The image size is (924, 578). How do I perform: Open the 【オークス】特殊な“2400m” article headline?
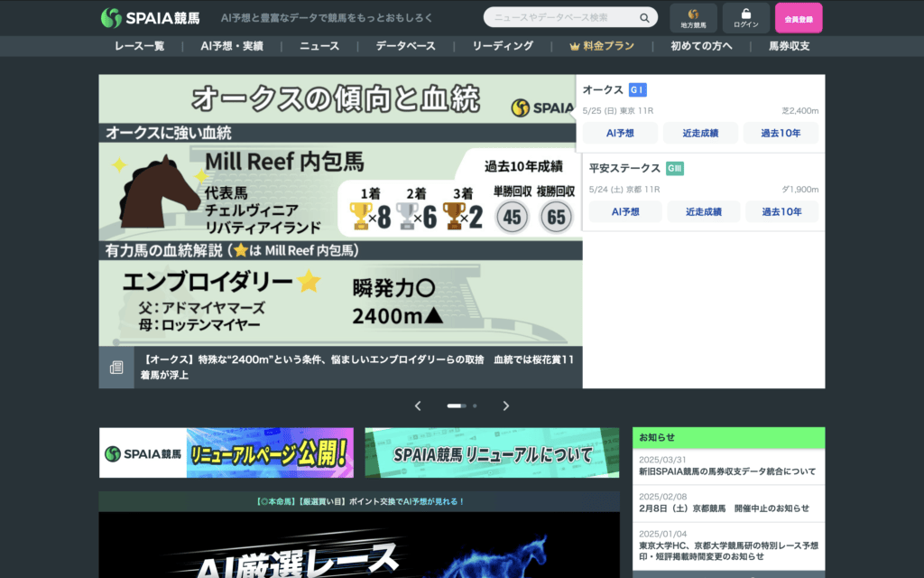pyautogui.click(x=357, y=367)
